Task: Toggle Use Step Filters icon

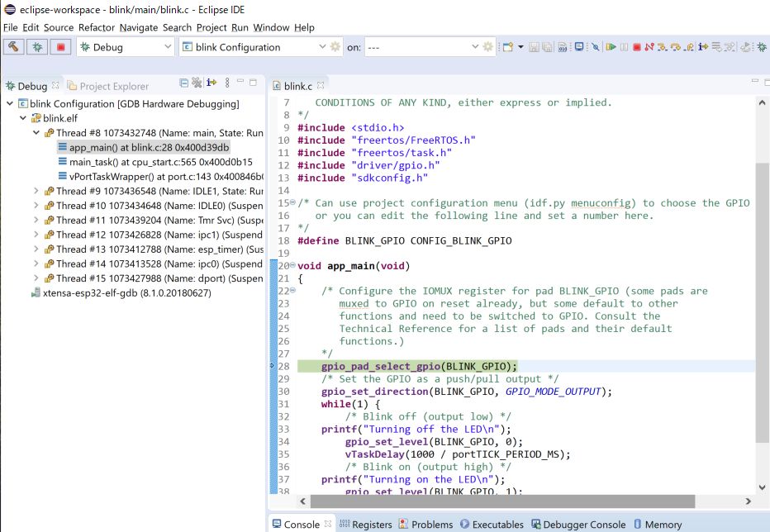Action: pyautogui.click(x=730, y=46)
